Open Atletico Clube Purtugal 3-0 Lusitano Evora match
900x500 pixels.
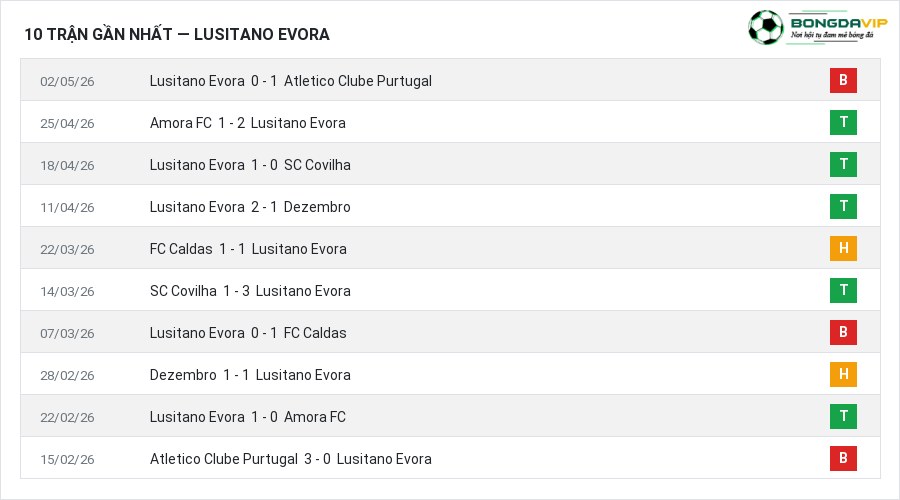pyautogui.click(x=290, y=459)
